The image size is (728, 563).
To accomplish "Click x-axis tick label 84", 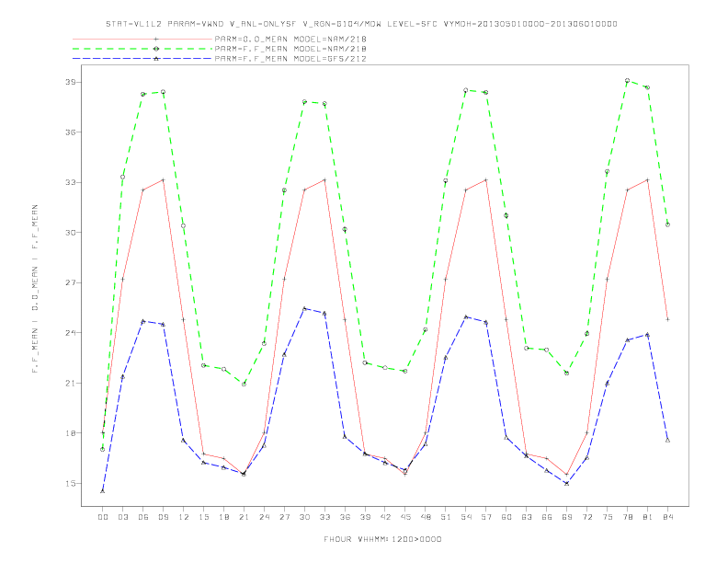I will coord(667,517).
